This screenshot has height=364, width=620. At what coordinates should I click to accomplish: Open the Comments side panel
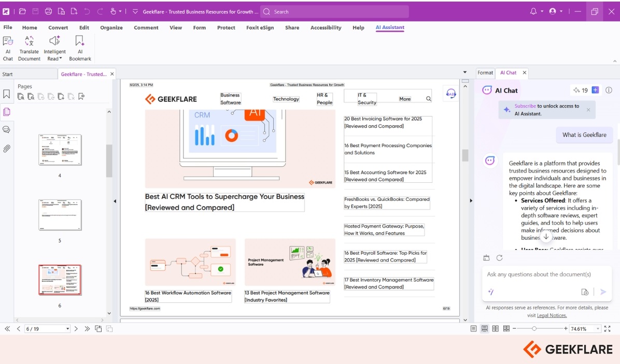pos(6,129)
